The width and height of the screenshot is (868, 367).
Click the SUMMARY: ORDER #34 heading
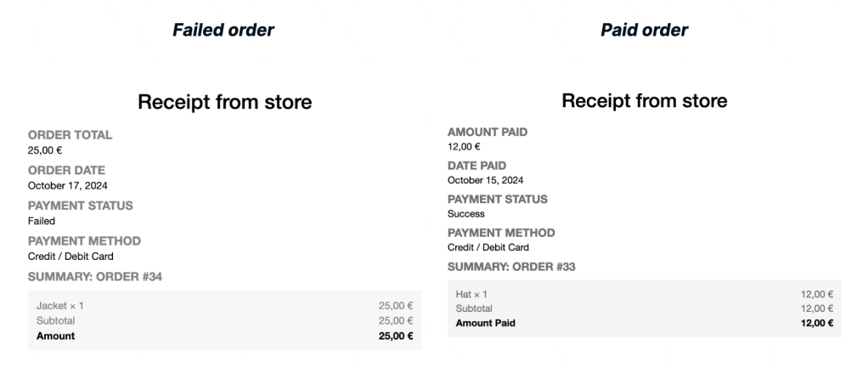click(108, 276)
